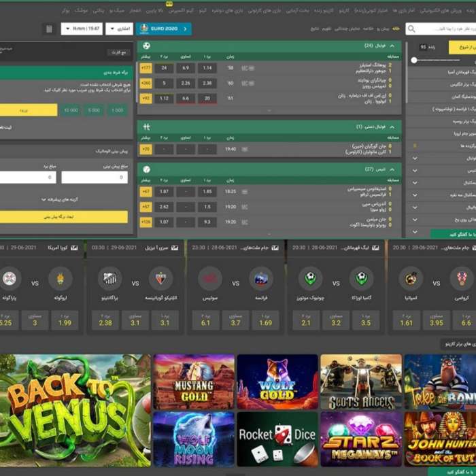The height and width of the screenshot is (476, 476).
Task: Click the soccer ball icon on the football panel
Action: coord(146,46)
